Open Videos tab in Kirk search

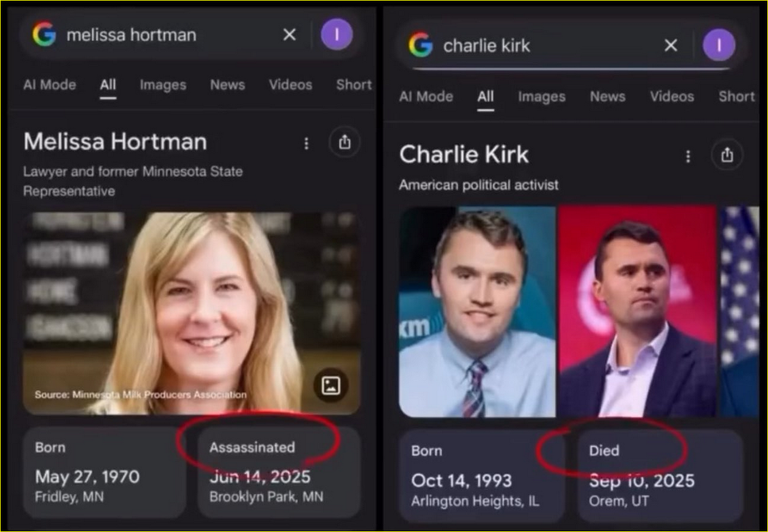672,97
